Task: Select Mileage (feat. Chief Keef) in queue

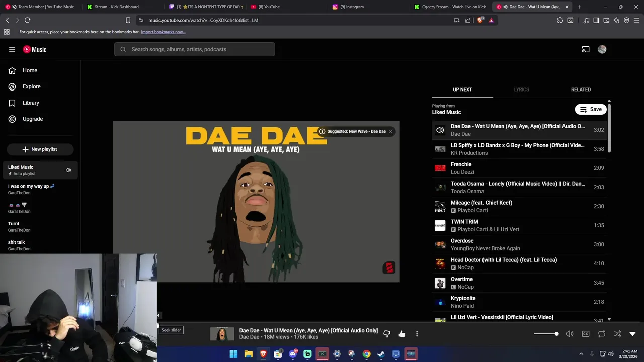Action: (x=519, y=206)
